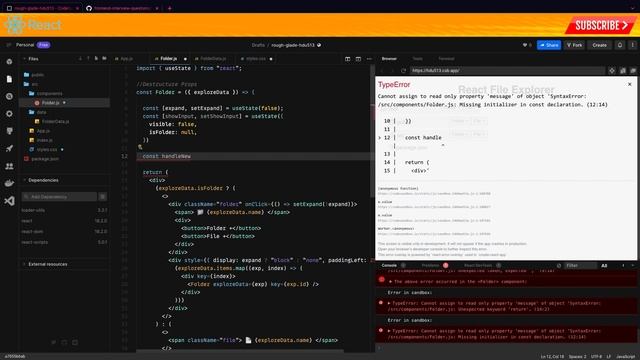Fork the sandbox
640x360 pixels.
tap(575, 45)
